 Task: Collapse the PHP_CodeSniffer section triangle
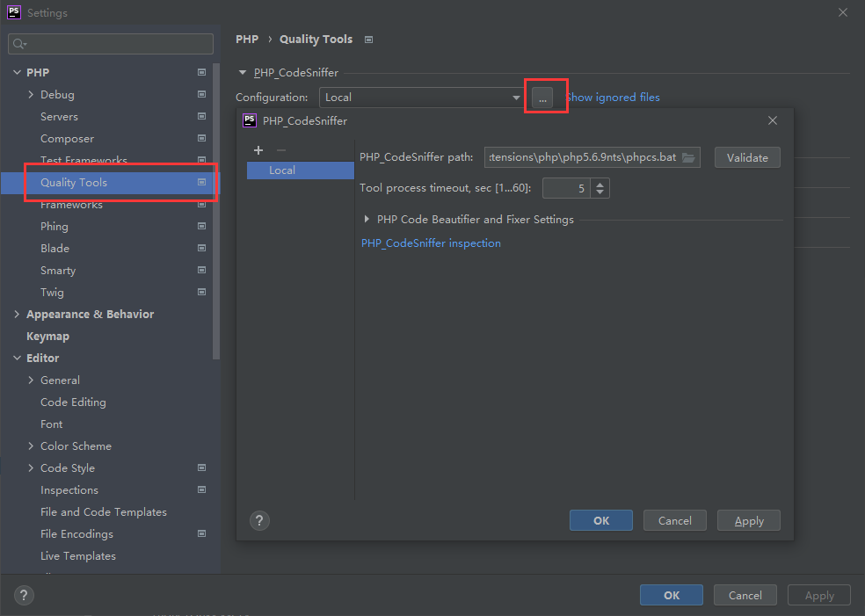(x=242, y=72)
